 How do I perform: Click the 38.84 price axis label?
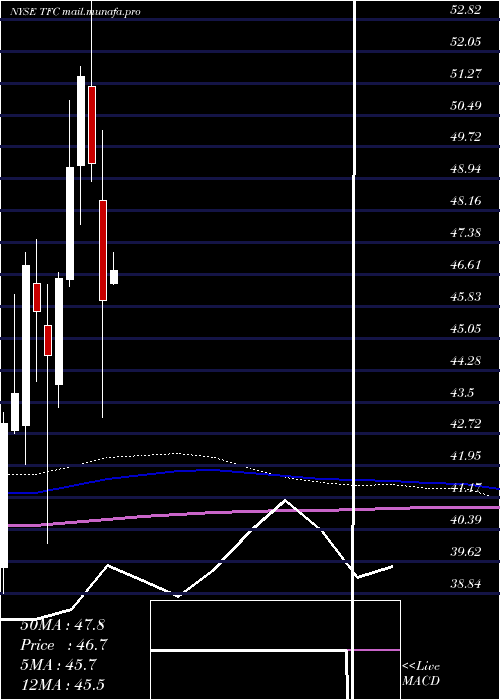(x=466, y=583)
